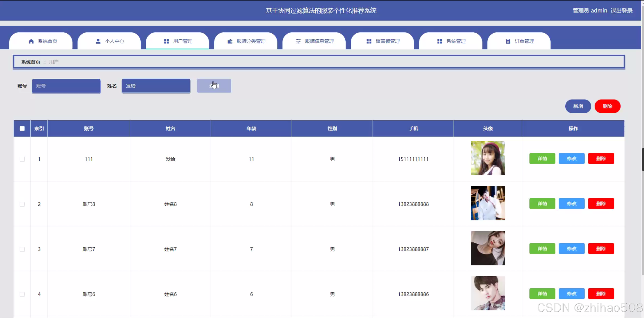Click 修改 for user 账号6
This screenshot has width=644, height=318.
pos(572,294)
